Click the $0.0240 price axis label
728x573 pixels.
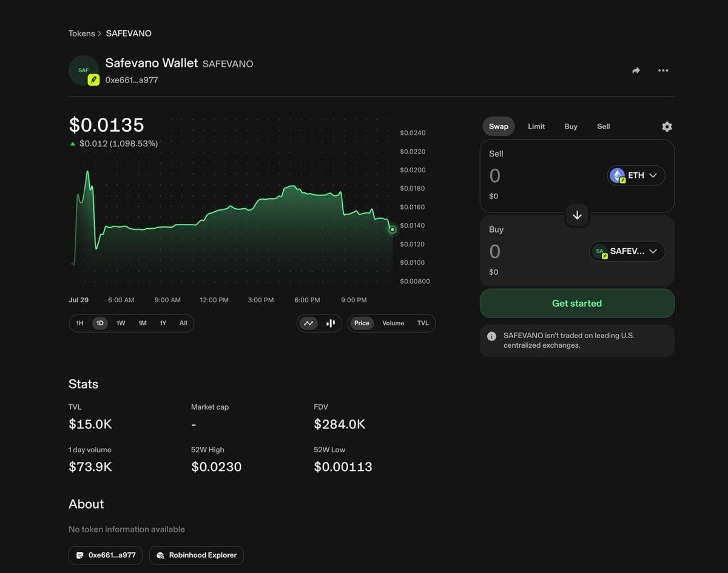(413, 133)
